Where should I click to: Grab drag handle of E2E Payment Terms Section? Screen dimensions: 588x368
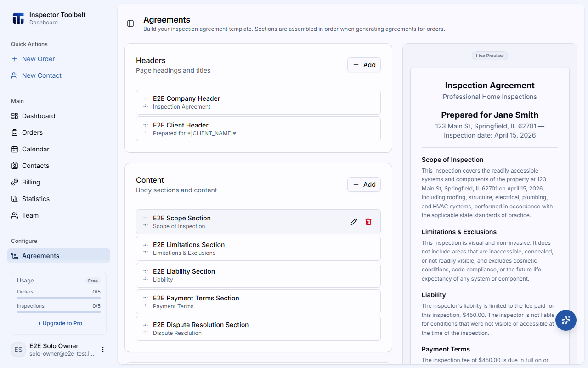click(x=146, y=302)
